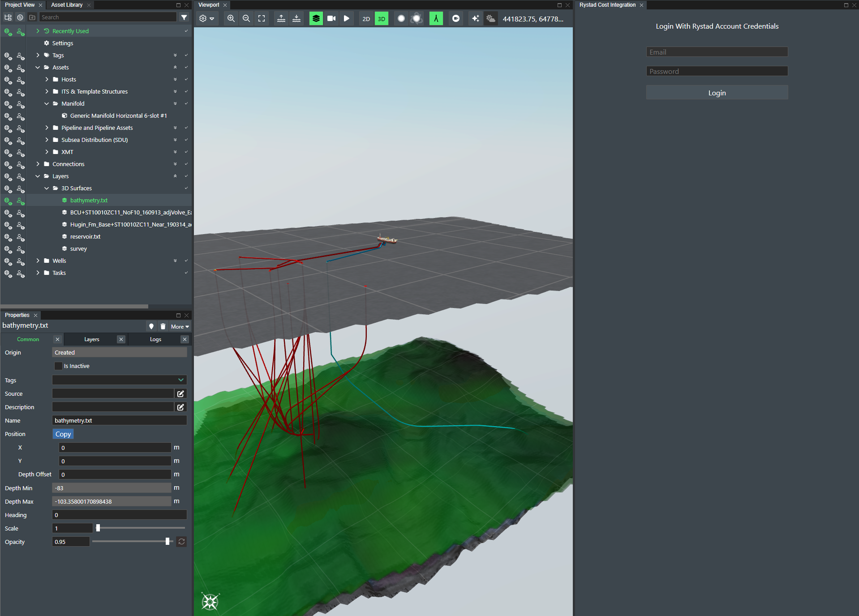Toggle the green layers stack icon

[x=316, y=19]
